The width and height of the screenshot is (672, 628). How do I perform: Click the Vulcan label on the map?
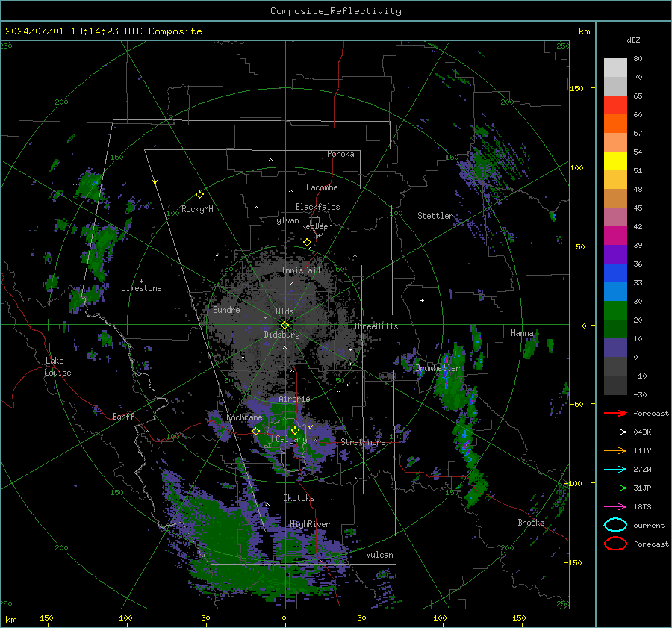[x=380, y=555]
